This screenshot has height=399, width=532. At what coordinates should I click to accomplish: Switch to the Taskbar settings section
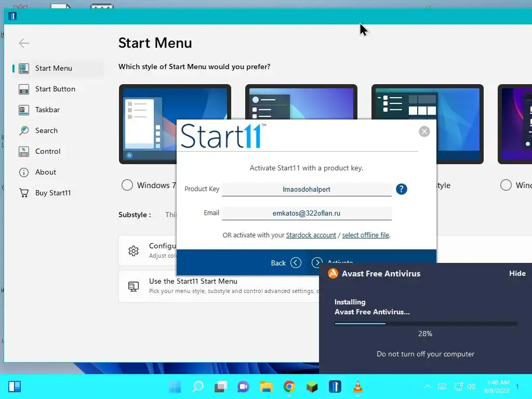click(x=58, y=110)
